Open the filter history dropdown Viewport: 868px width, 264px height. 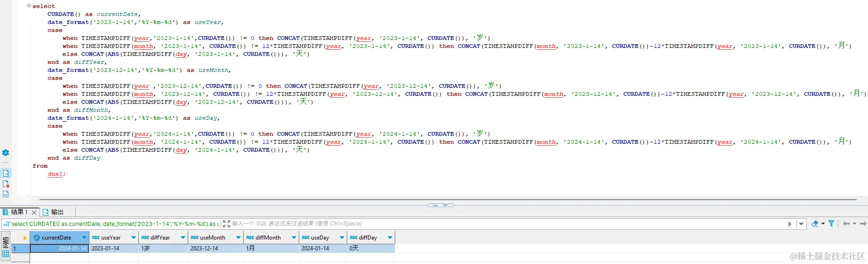801,224
